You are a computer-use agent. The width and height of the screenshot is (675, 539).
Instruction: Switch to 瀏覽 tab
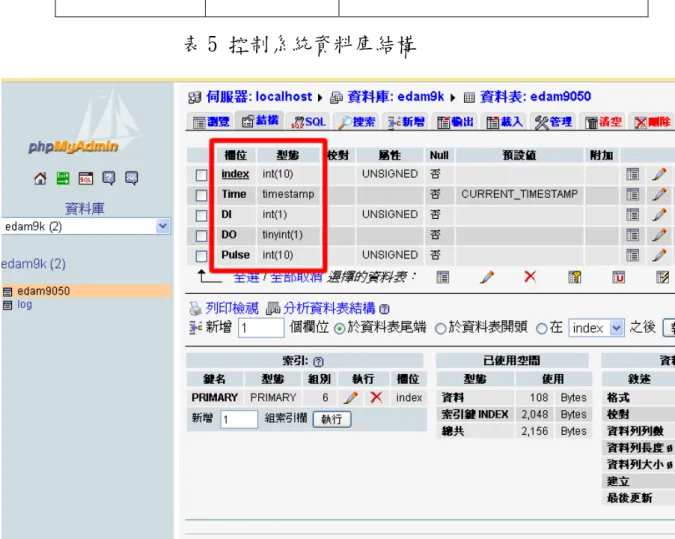coord(211,122)
